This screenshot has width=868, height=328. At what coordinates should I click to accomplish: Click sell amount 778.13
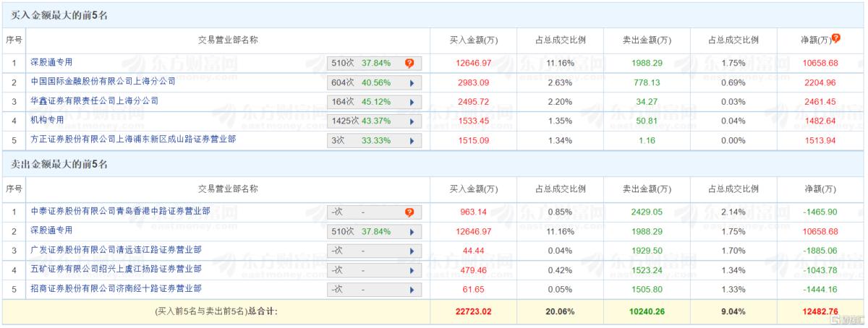tap(646, 83)
